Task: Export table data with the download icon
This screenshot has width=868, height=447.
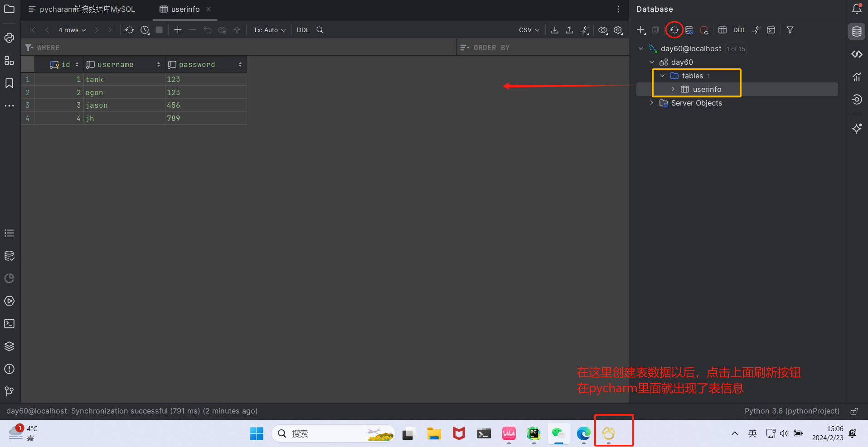Action: coord(554,30)
